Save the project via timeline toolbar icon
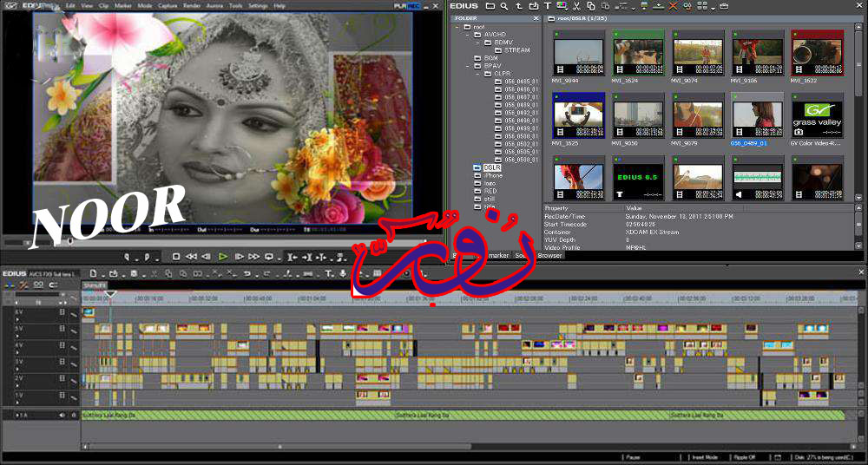This screenshot has height=465, width=868. click(x=134, y=273)
